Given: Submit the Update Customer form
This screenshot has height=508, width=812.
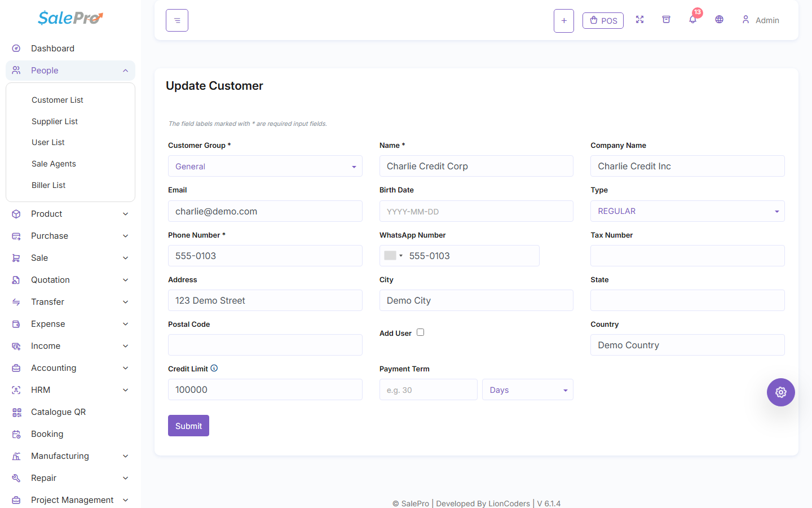Looking at the screenshot, I should click(x=188, y=426).
